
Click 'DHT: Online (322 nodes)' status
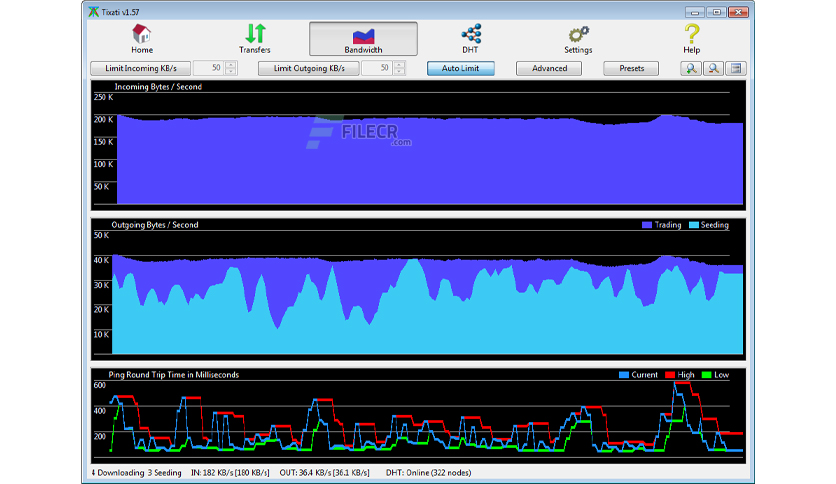pos(428,473)
